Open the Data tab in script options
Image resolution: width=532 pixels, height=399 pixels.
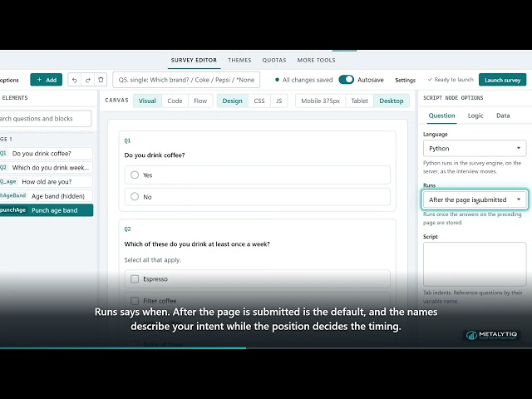coord(503,116)
